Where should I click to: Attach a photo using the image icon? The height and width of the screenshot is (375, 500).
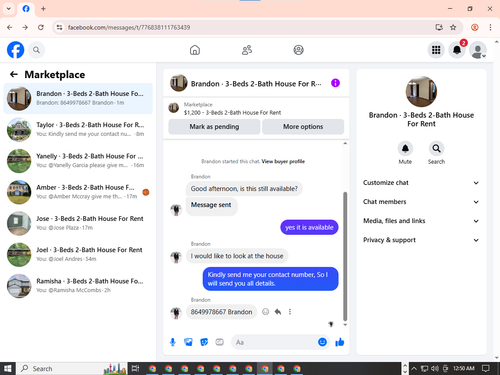(188, 342)
